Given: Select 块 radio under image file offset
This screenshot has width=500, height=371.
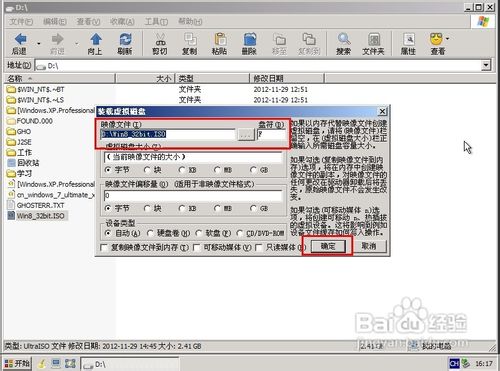Looking at the screenshot, I should click(x=147, y=208).
